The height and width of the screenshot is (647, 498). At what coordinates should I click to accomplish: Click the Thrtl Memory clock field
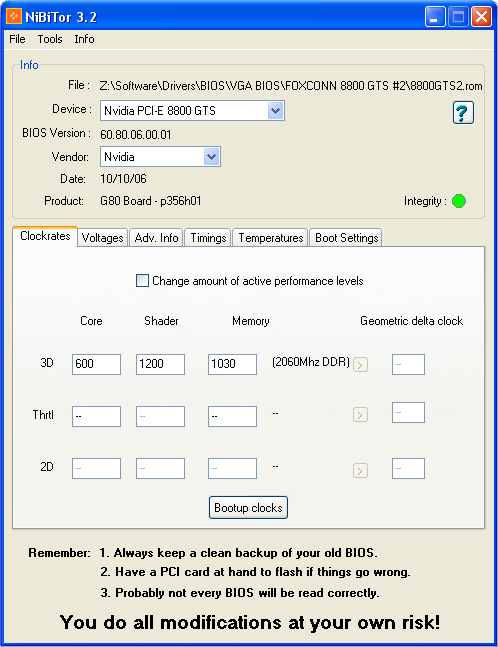pos(232,416)
